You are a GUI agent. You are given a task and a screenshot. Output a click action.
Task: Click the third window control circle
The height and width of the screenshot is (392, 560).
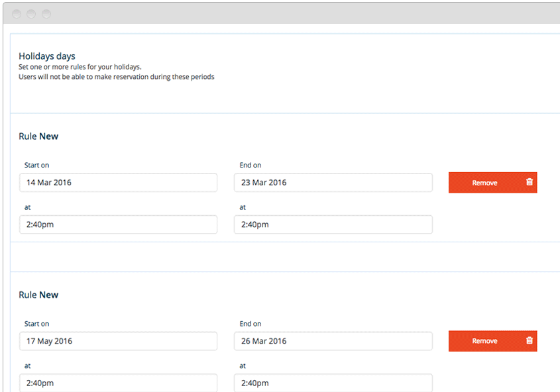(46, 13)
